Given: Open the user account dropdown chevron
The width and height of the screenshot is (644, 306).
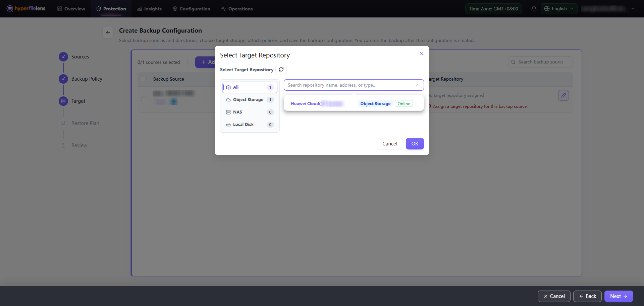Looking at the screenshot, I should click(x=633, y=9).
